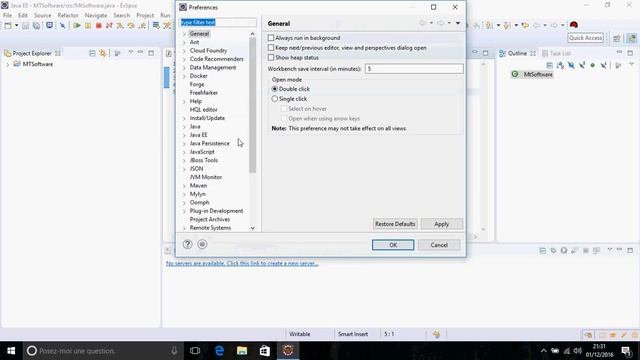
Task: Enable Always run in background
Action: [x=271, y=38]
